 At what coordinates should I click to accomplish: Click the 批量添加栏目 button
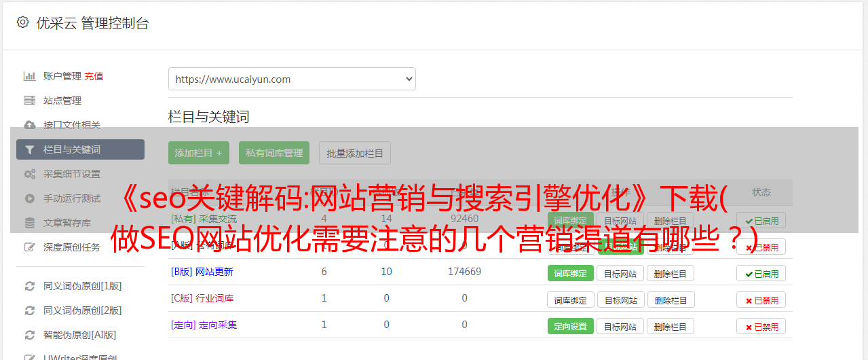(x=355, y=153)
